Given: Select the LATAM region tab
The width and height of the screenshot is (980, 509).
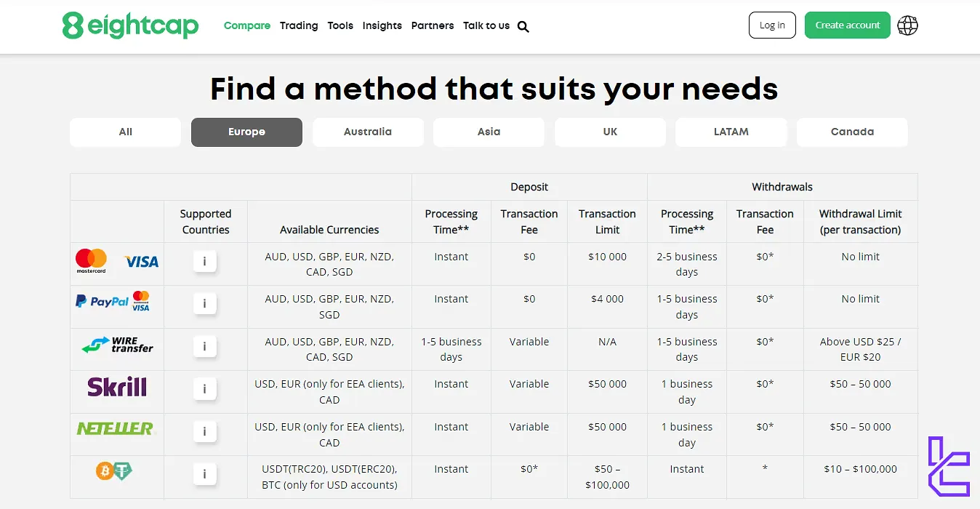Looking at the screenshot, I should (731, 132).
